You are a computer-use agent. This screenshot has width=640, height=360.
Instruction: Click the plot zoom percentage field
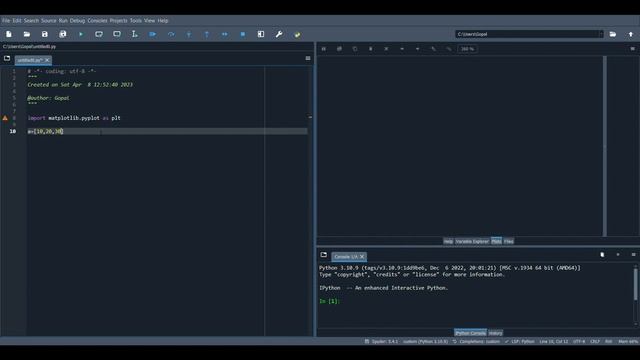467,49
